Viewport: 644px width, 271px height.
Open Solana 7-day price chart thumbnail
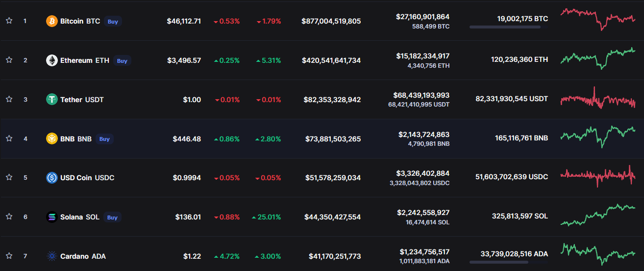[598, 216]
